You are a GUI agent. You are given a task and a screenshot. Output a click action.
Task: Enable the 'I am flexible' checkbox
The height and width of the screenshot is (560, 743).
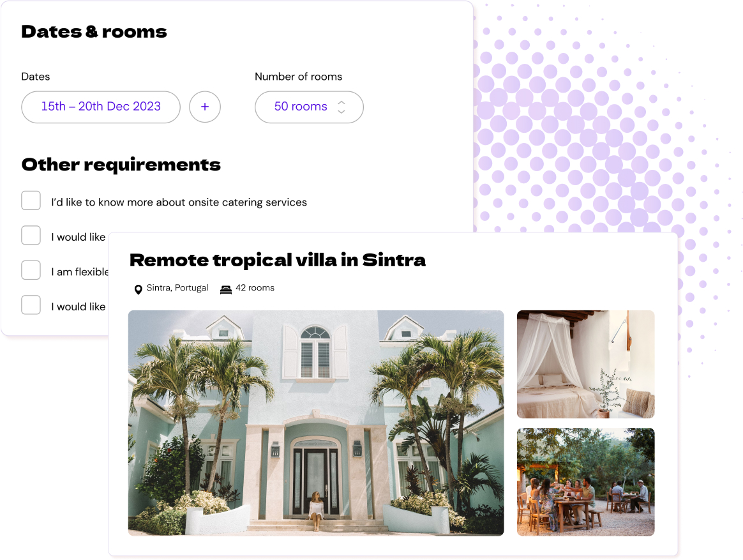[31, 270]
